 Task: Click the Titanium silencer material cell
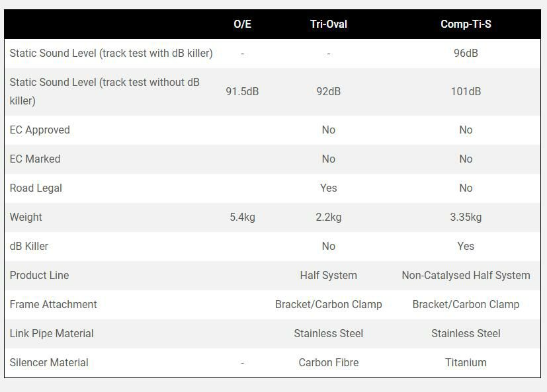coord(466,363)
